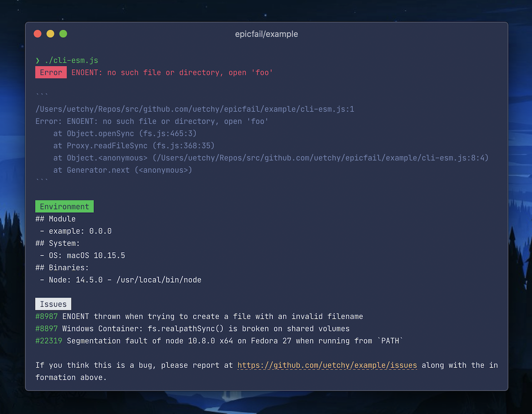
Task: Click the red ENOENT error message line
Action: pyautogui.click(x=172, y=73)
